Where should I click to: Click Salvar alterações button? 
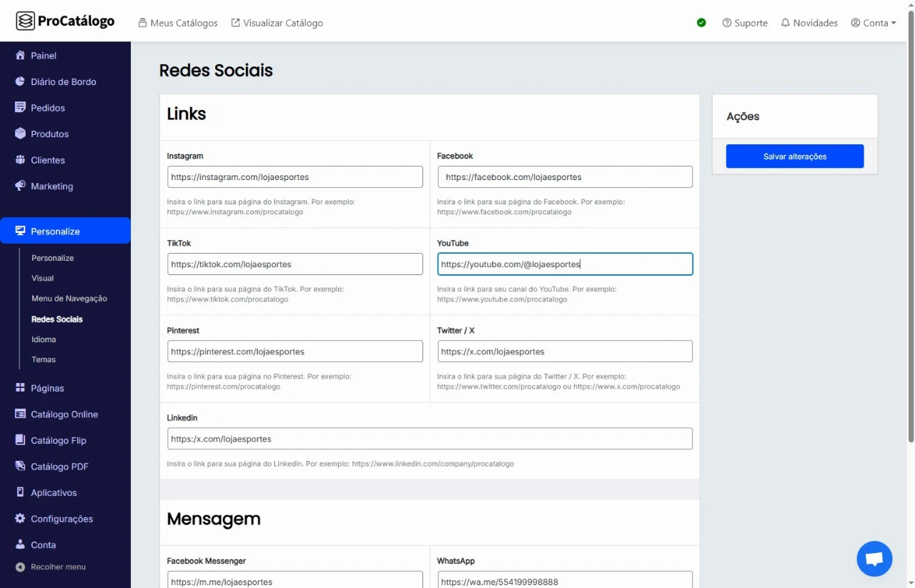[x=795, y=156]
